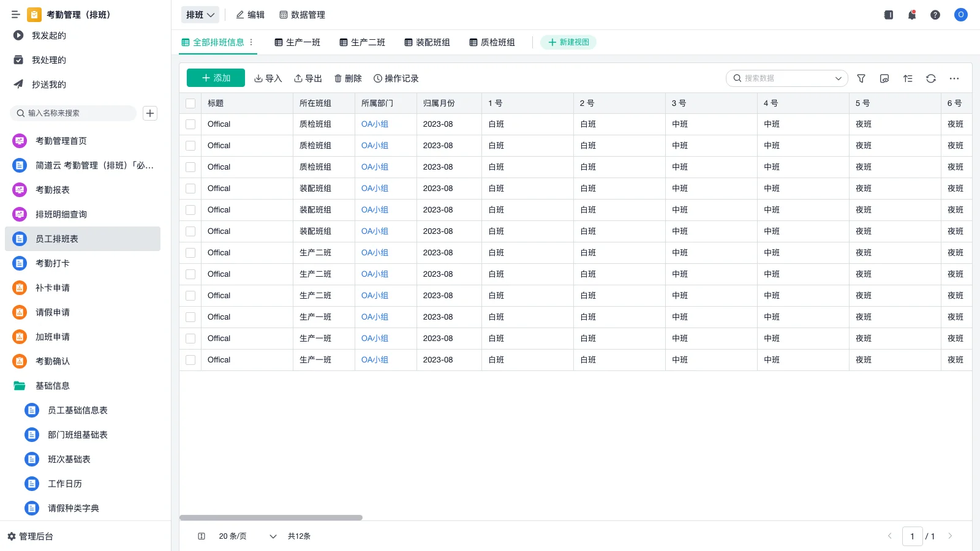980x551 pixels.
Task: Click the sidebar 输入名称来搜索 field
Action: tap(73, 113)
